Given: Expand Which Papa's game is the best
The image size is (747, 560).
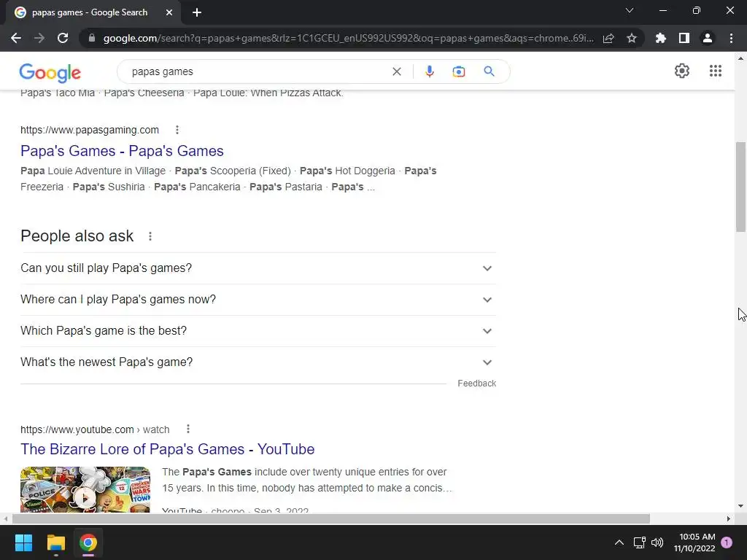Looking at the screenshot, I should coord(258,331).
